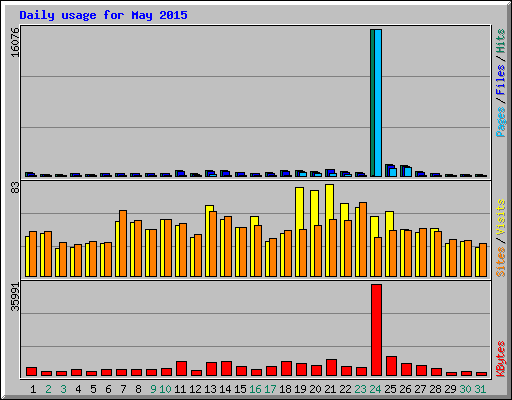Click the 'Daily usage for May 2015' title

pos(103,15)
